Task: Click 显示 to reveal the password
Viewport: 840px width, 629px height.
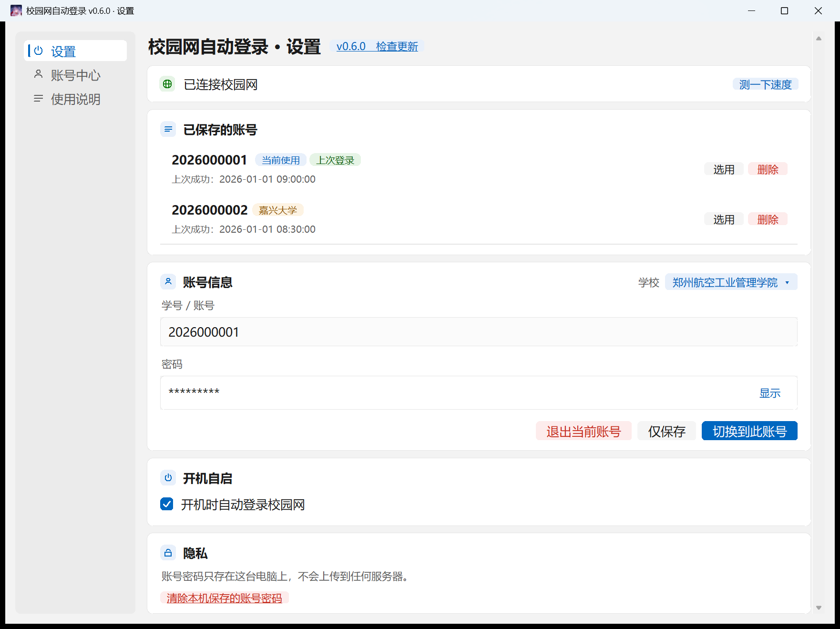Action: [x=770, y=393]
